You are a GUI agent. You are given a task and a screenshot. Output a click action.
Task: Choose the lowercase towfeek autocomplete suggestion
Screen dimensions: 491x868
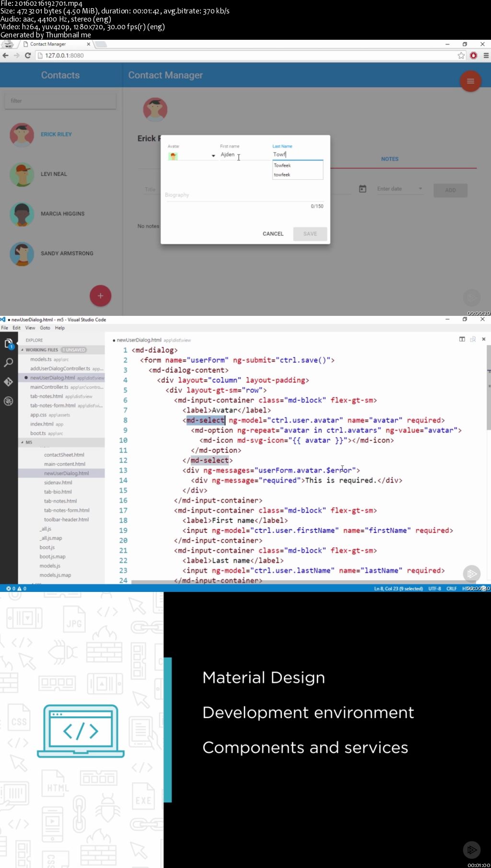pyautogui.click(x=297, y=175)
